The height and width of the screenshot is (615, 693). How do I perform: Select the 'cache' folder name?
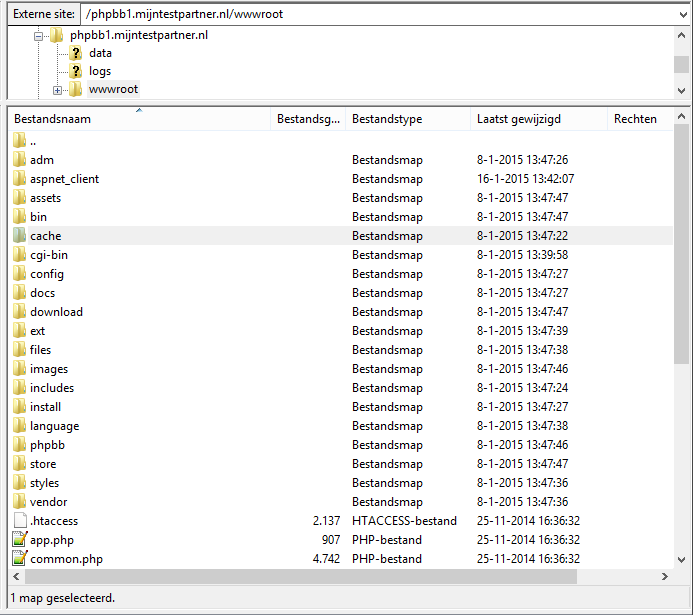click(46, 236)
